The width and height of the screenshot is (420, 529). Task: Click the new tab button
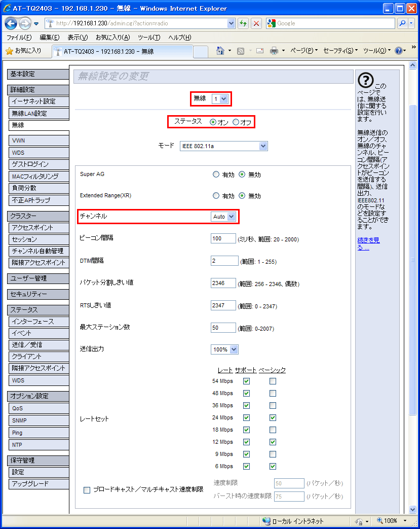[x=201, y=52]
